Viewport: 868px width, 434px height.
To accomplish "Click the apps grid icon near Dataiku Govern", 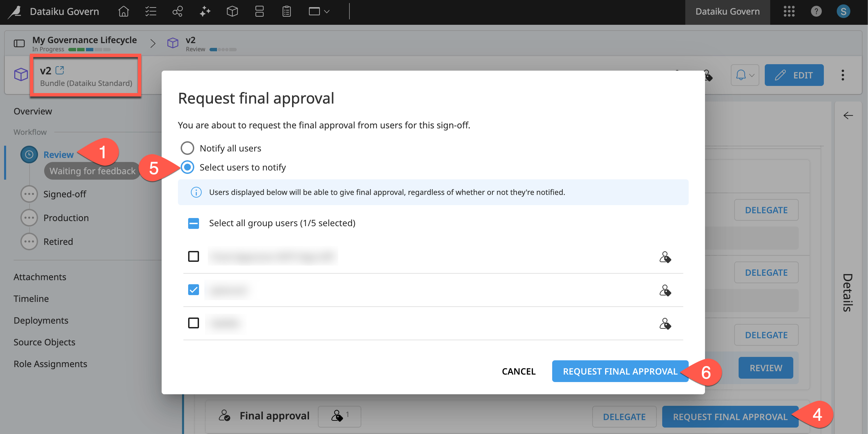I will pyautogui.click(x=789, y=11).
